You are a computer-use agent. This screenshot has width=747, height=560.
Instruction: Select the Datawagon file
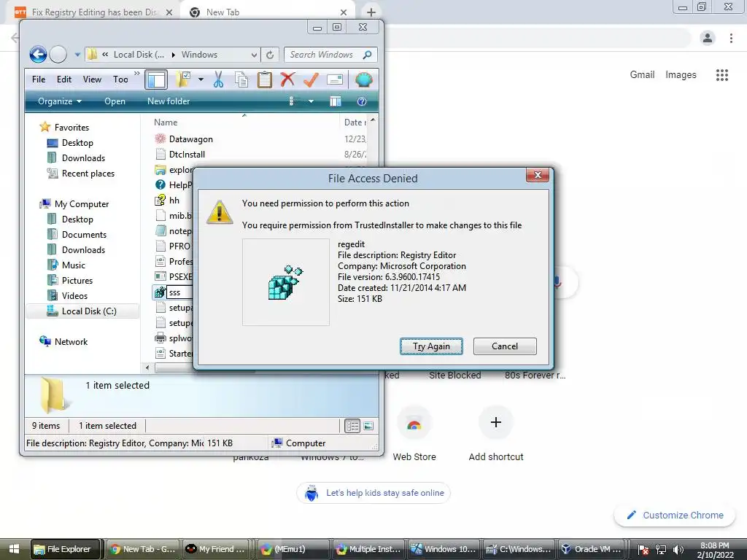pyautogui.click(x=190, y=139)
